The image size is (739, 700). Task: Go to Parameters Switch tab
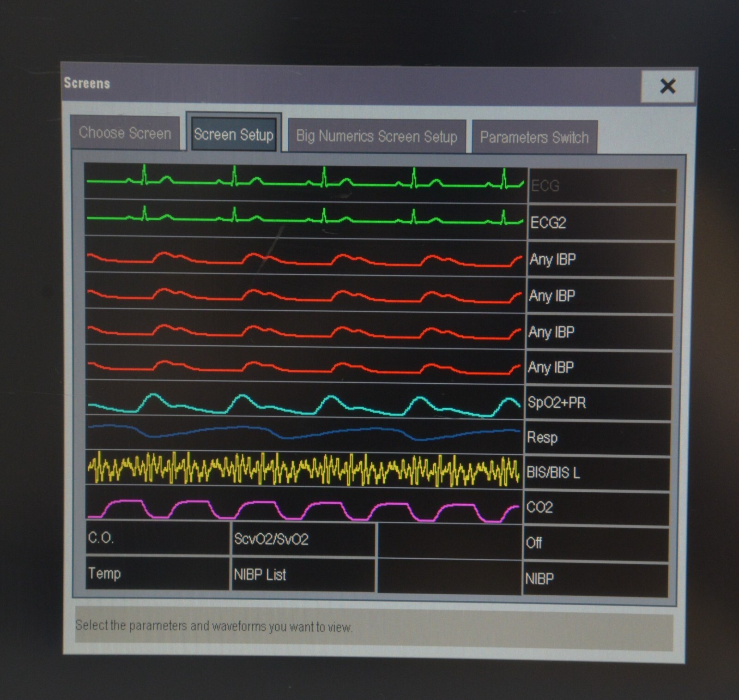534,138
